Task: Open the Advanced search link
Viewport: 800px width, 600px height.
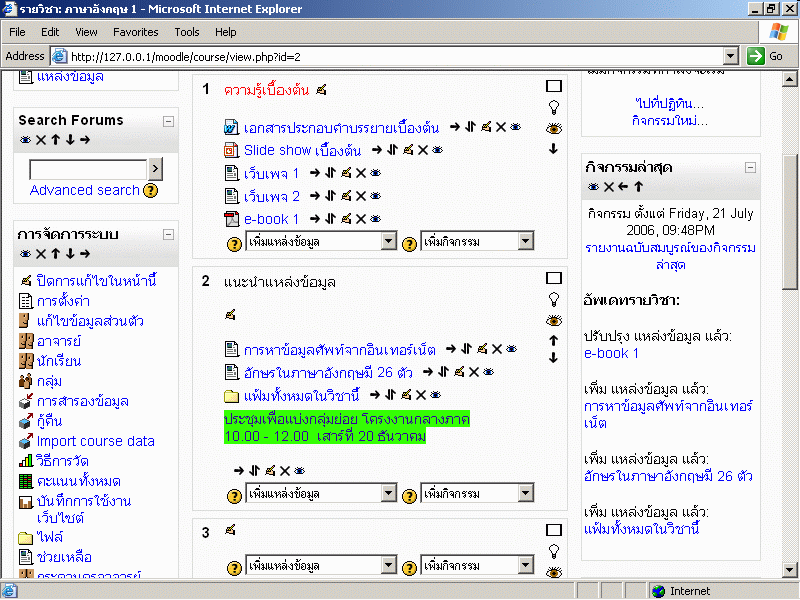Action: (84, 190)
